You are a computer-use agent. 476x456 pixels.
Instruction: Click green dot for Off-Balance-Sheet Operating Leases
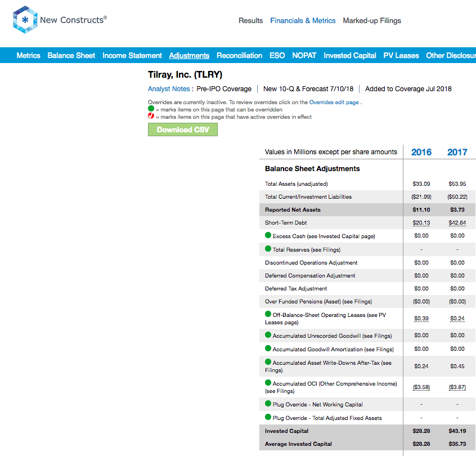point(268,314)
